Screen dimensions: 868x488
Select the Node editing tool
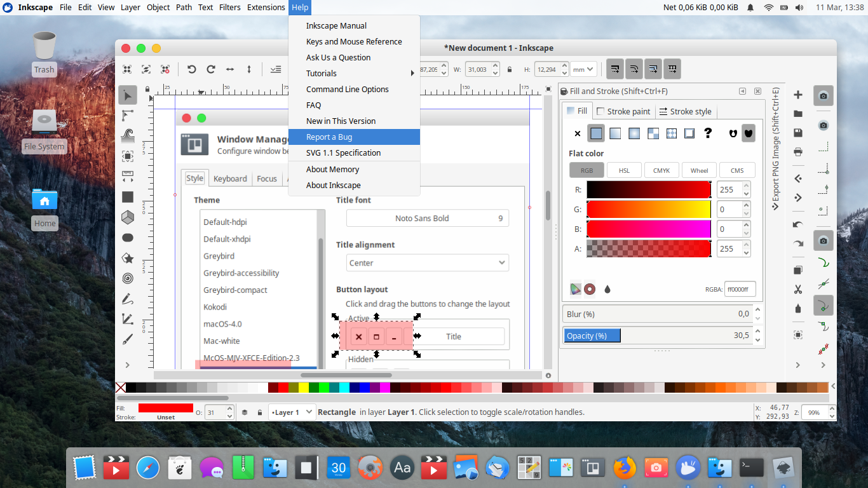pos(127,115)
